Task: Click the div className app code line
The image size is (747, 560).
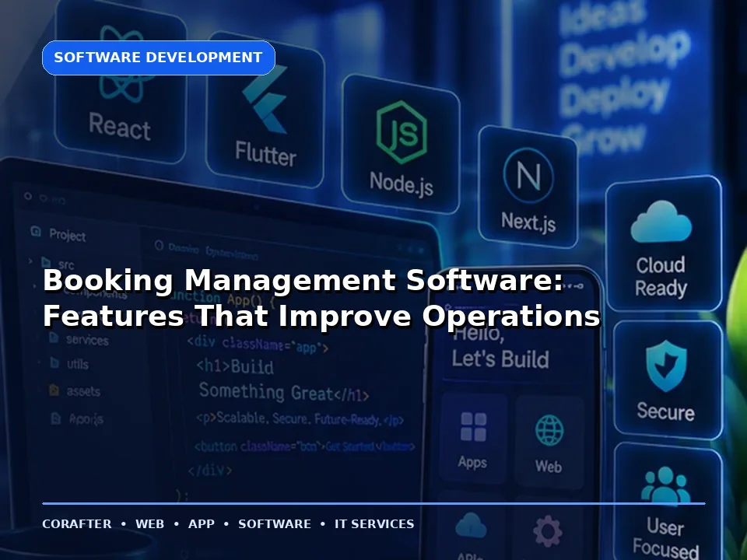Action: (258, 345)
